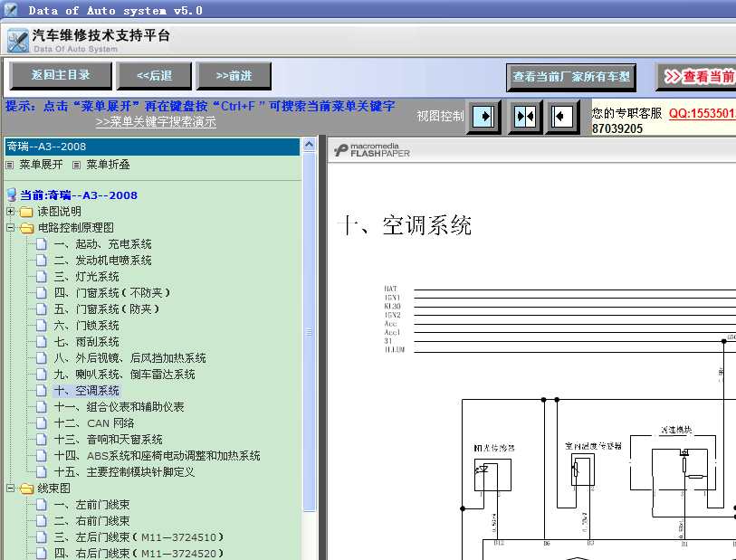Click the wrench logo of 汽车维修技术支持平台
This screenshot has height=560, width=736.
[18, 41]
